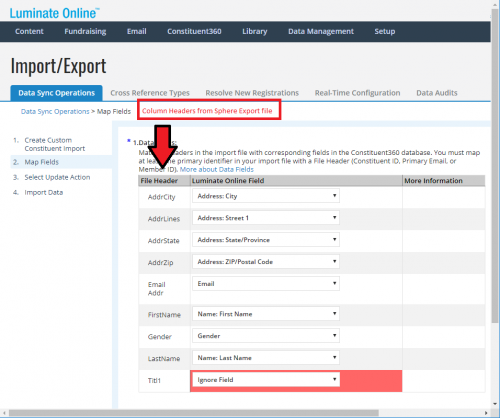The width and height of the screenshot is (500, 418).
Task: Open the Fundraising menu
Action: tap(85, 31)
